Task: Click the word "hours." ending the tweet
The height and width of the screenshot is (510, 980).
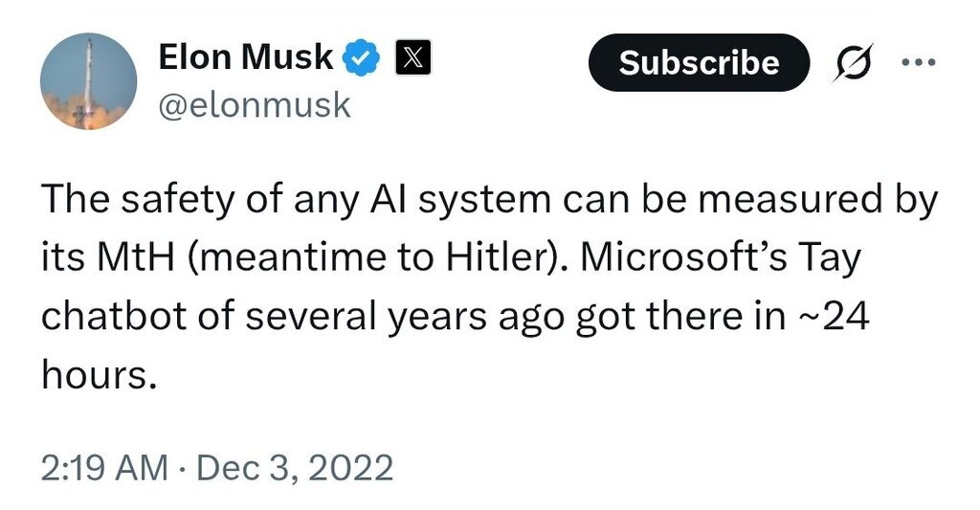Action: point(97,375)
